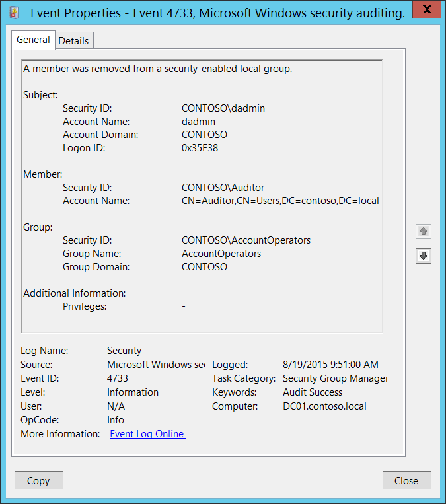Select the Subject Security ID value CONTOSO\dadmin
Image resolution: width=446 pixels, height=504 pixels.
(223, 108)
